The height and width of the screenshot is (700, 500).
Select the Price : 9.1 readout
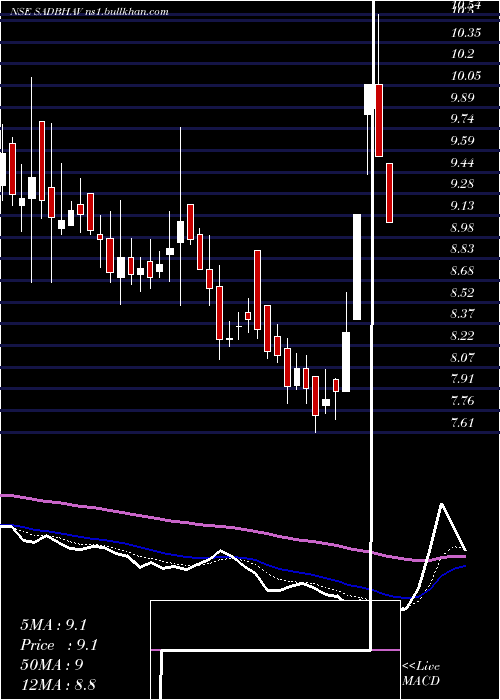58,645
